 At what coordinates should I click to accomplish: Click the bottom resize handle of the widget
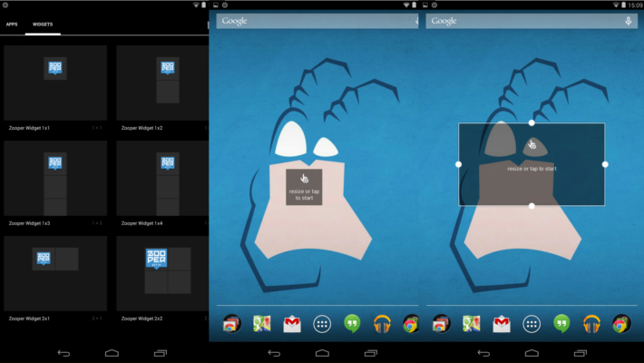tap(532, 206)
